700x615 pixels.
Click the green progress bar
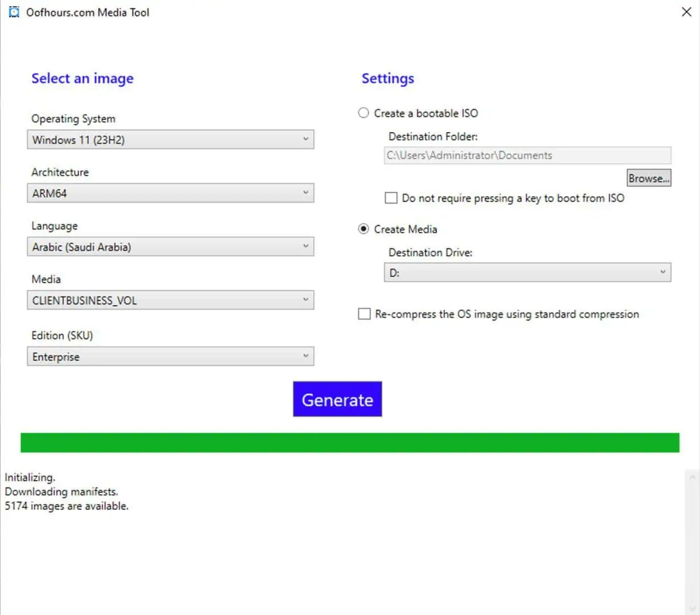coord(350,442)
